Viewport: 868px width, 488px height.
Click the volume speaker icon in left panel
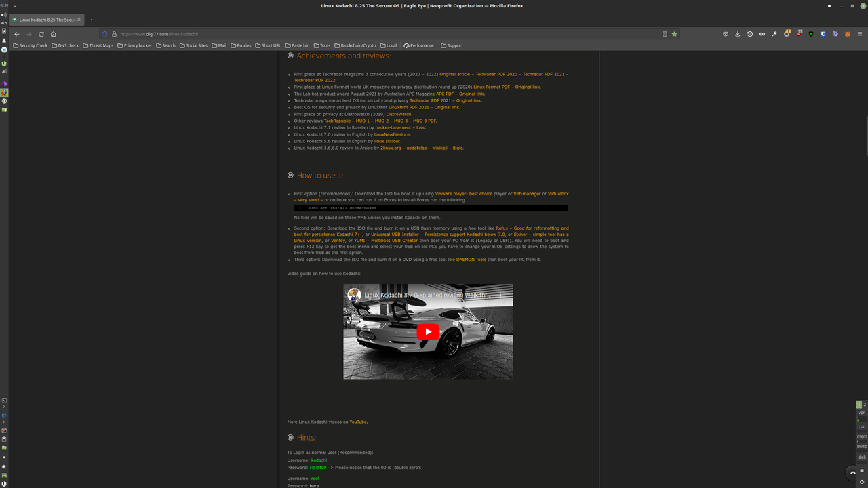coord(4,14)
